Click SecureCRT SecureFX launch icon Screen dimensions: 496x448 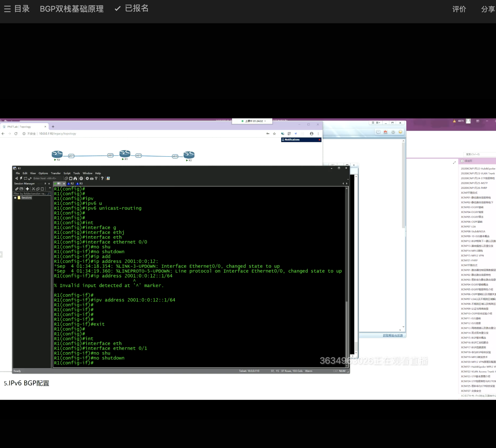point(108,178)
